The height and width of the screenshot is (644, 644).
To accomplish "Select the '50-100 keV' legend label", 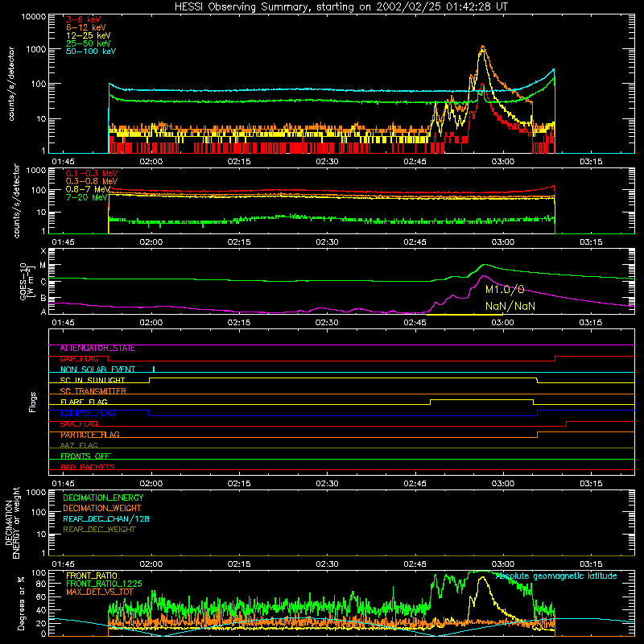I will (x=91, y=52).
